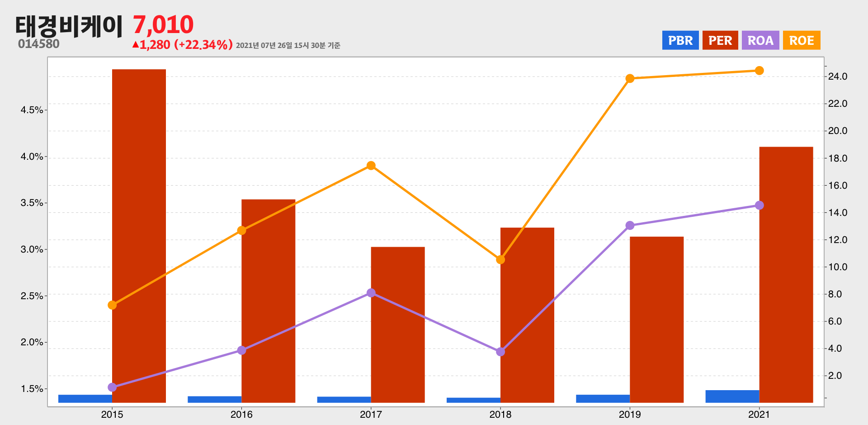868x425 pixels.
Task: Click the PBR legend button
Action: 680,40
